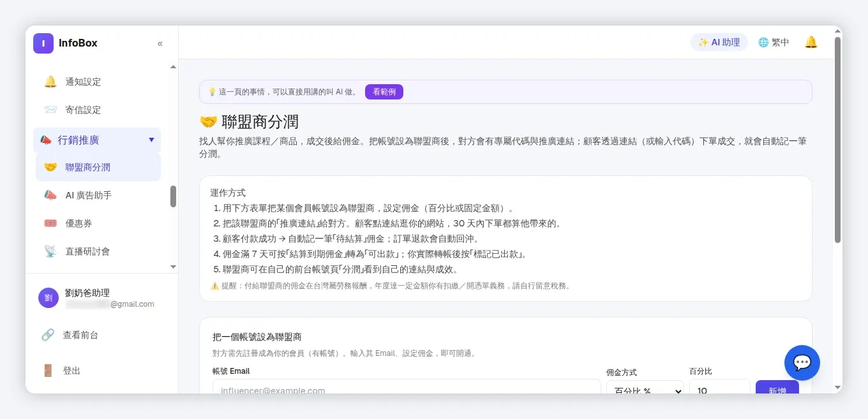Image resolution: width=868 pixels, height=419 pixels.
Task: Click the AI 助理 button
Action: [719, 42]
